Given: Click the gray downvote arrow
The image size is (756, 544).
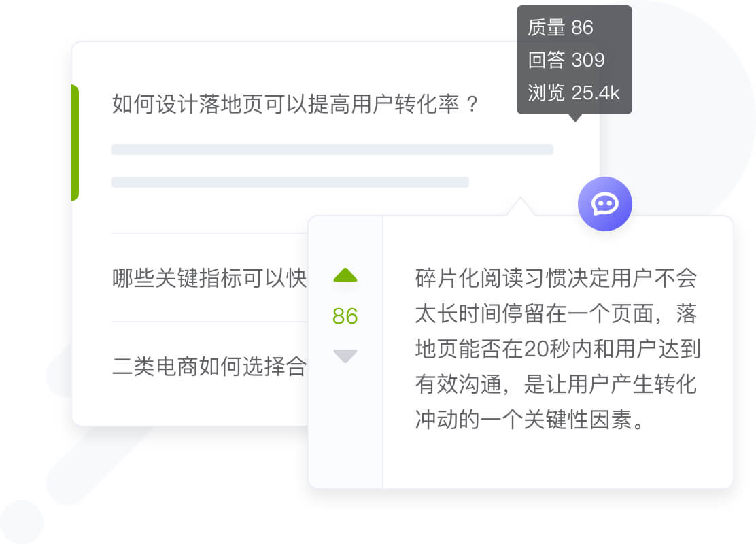Looking at the screenshot, I should tap(345, 356).
